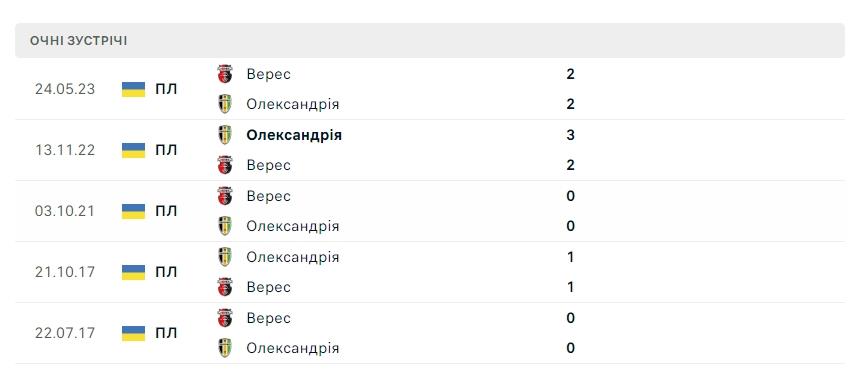Click Верес logo in 03.10.21 match
The width and height of the screenshot is (857, 377).
[225, 196]
